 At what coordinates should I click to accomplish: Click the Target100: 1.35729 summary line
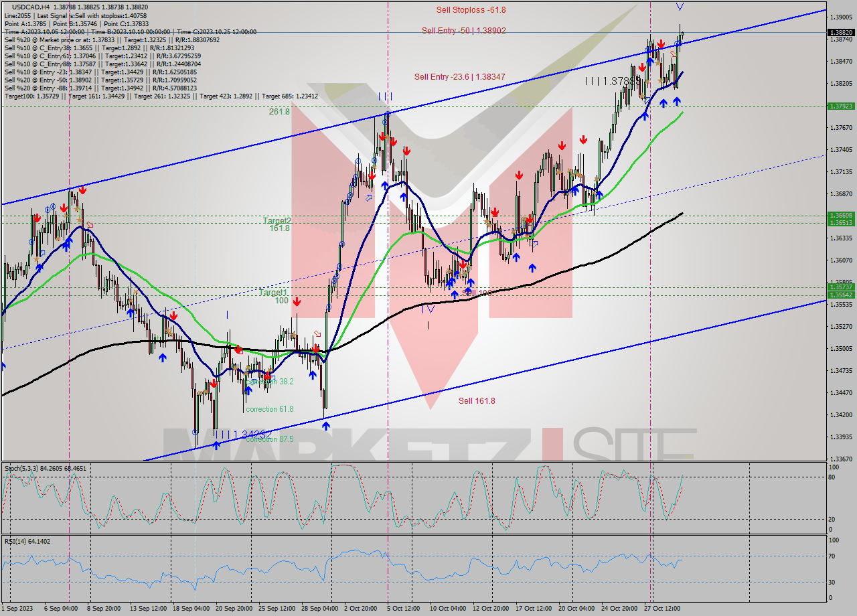click(161, 96)
